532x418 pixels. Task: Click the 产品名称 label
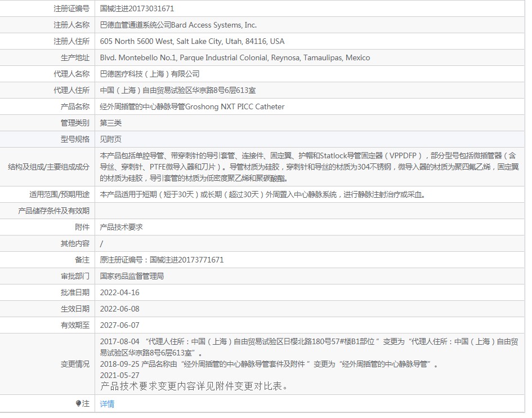(x=75, y=106)
